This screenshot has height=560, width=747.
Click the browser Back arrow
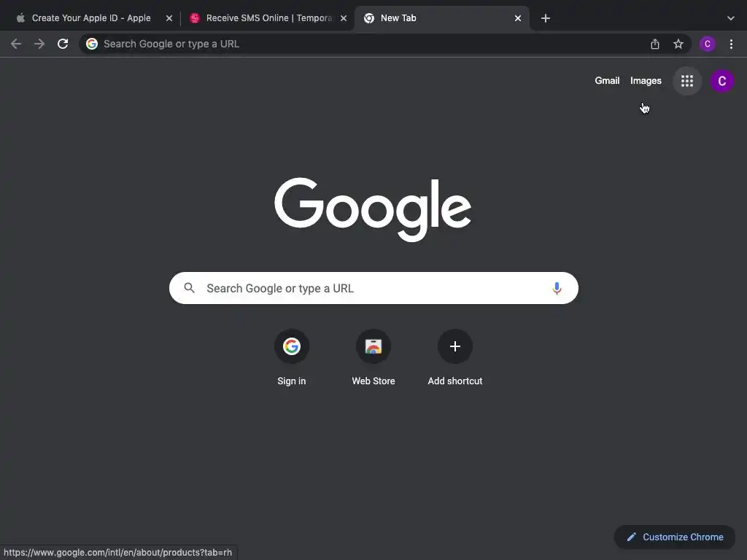tap(16, 44)
